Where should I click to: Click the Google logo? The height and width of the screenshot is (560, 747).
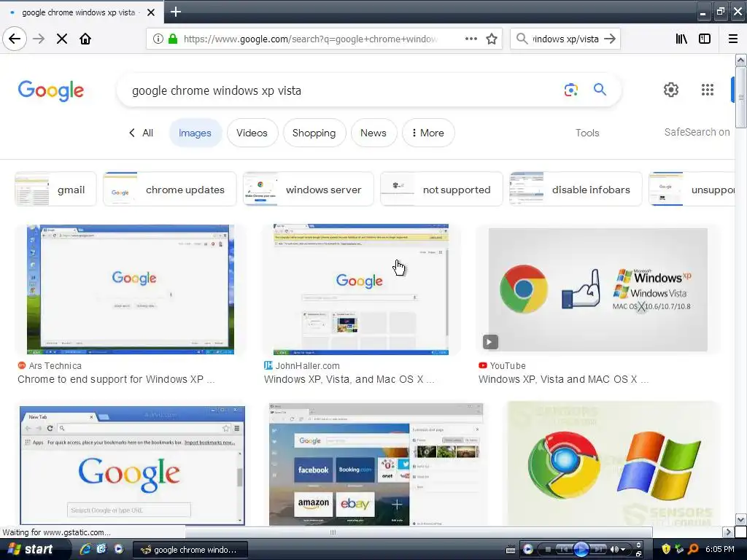[x=51, y=90]
